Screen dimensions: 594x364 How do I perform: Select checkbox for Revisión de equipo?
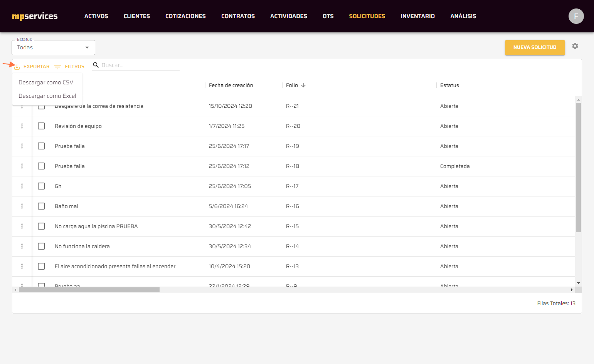click(x=41, y=126)
